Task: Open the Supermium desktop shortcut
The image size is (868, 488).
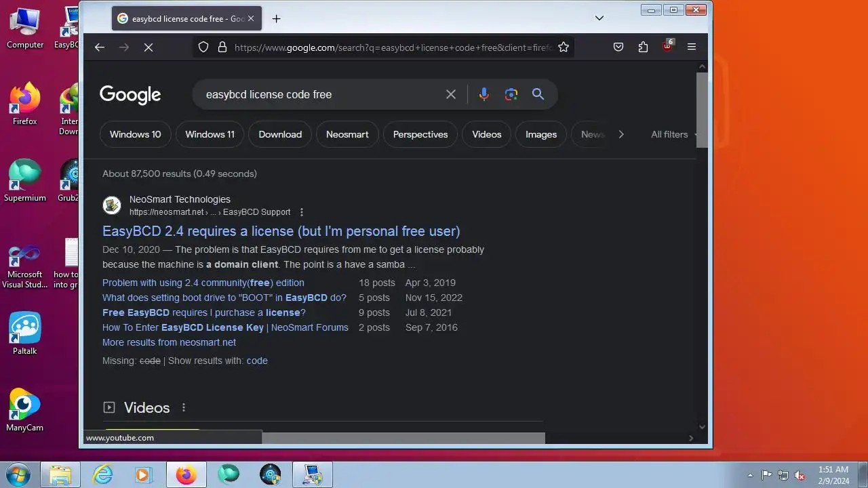Action: [x=25, y=182]
